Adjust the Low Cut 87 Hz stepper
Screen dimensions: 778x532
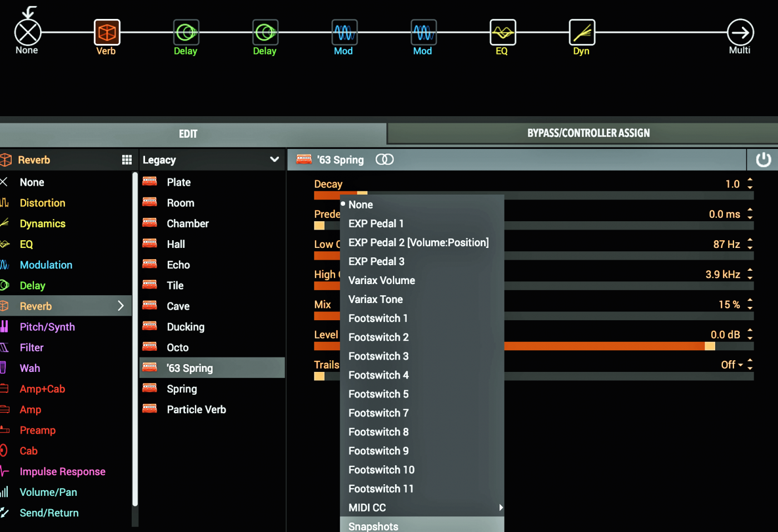pos(750,243)
